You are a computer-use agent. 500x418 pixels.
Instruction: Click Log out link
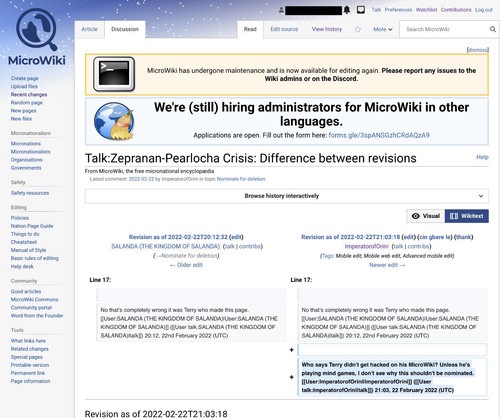coord(484,10)
